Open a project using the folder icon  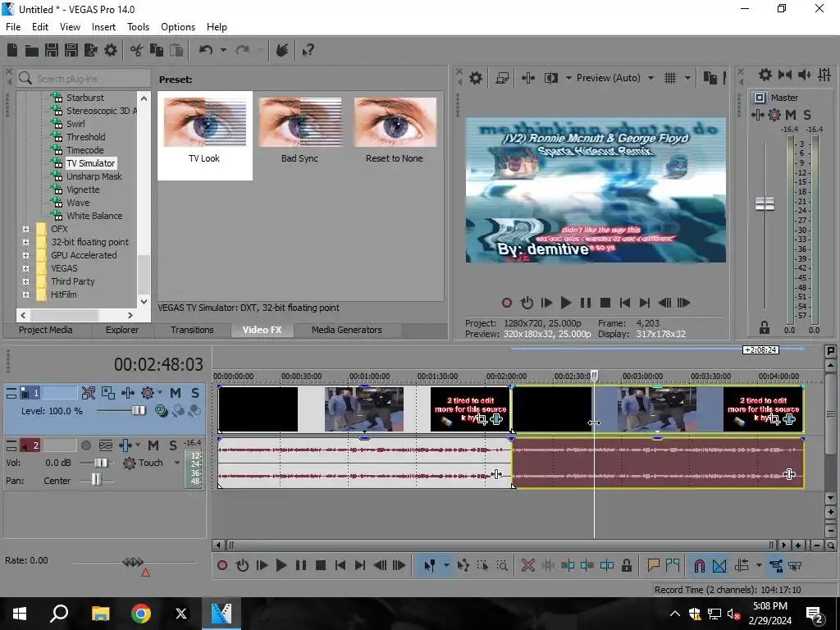click(x=32, y=50)
